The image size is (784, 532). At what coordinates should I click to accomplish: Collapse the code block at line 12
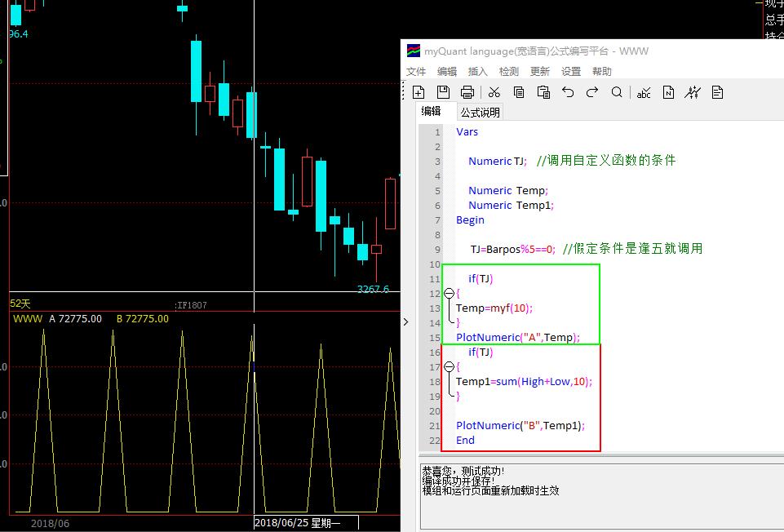(448, 294)
